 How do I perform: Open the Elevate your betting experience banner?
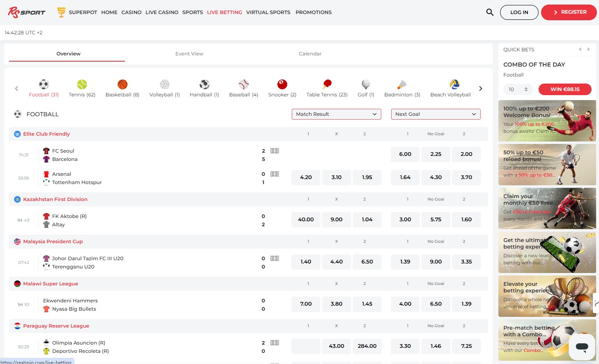coord(547,296)
